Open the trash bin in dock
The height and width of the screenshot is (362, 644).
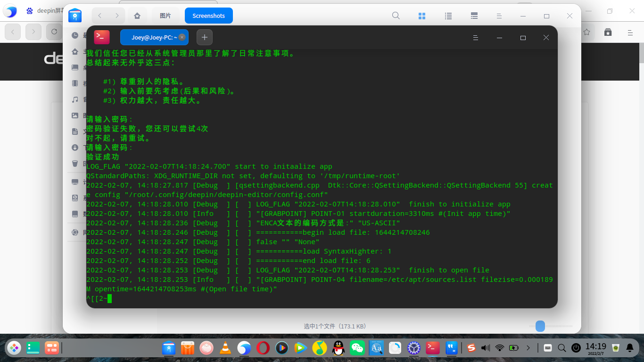pyautogui.click(x=615, y=348)
